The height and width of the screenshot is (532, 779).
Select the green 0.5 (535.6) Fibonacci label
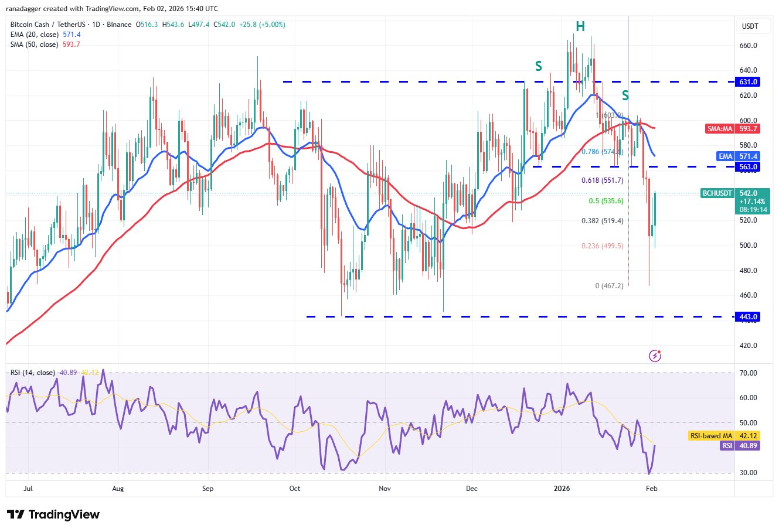(x=605, y=201)
